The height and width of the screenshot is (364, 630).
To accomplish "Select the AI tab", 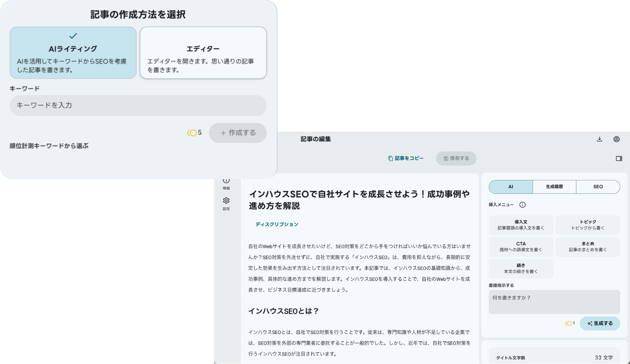I will coord(511,187).
